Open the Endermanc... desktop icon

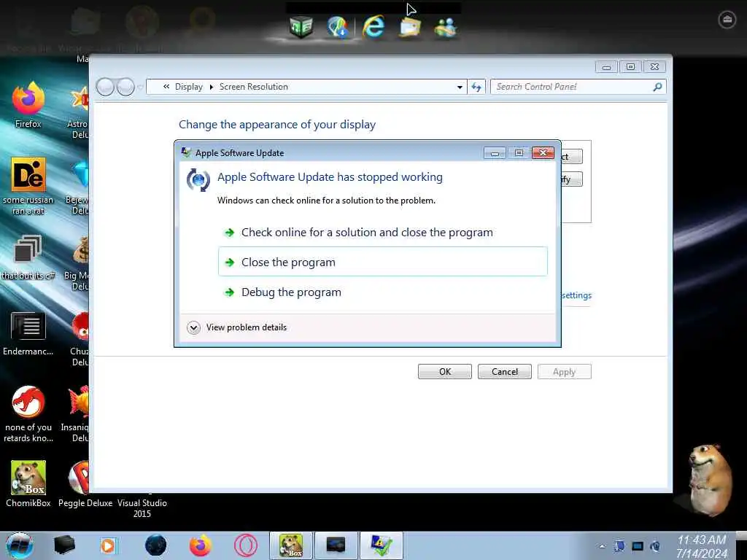pyautogui.click(x=28, y=333)
